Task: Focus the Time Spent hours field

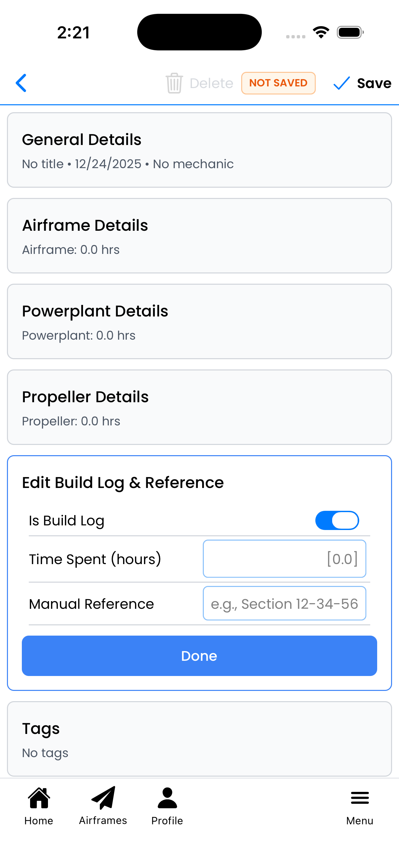Action: [x=284, y=559]
